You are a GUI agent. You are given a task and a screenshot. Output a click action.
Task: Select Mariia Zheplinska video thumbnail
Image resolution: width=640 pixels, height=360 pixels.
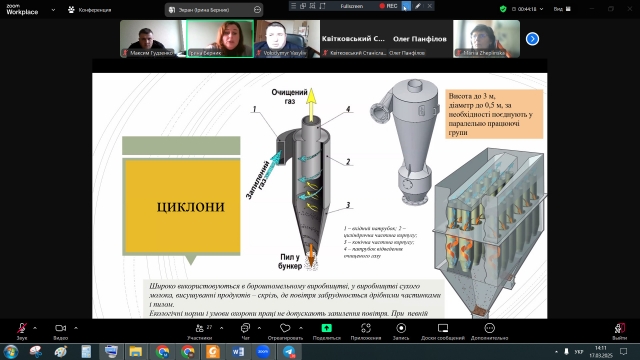click(x=487, y=39)
